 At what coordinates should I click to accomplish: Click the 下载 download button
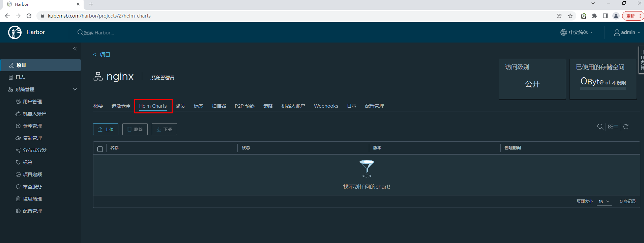click(164, 129)
